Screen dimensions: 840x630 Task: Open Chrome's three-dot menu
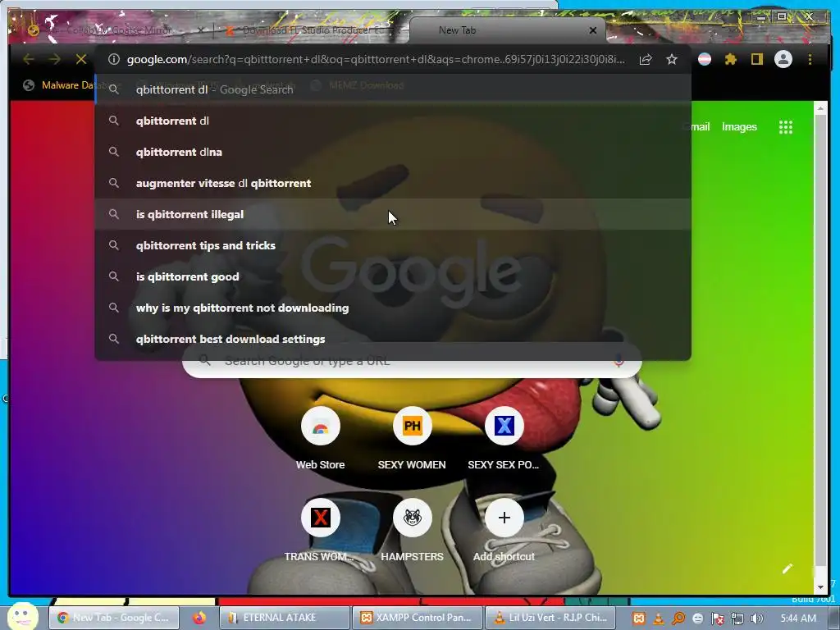tap(810, 59)
